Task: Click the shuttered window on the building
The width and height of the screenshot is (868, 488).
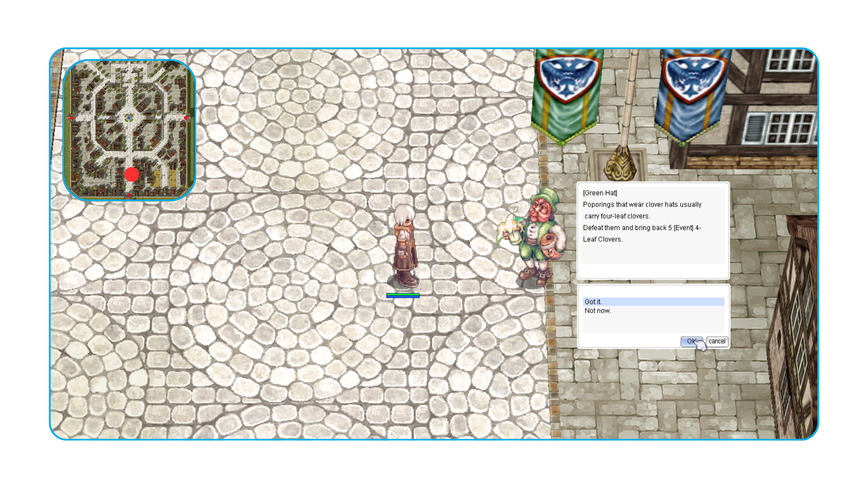Action: click(754, 129)
